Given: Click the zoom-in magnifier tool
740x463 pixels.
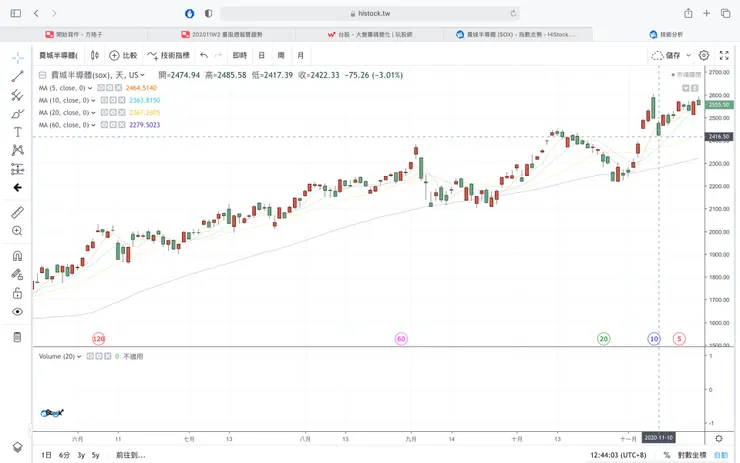Looking at the screenshot, I should coord(17,231).
